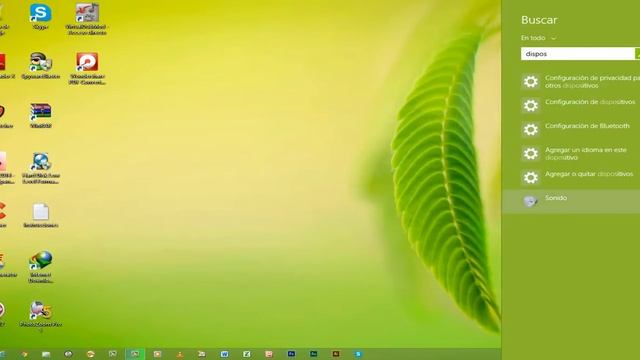Image resolution: width=640 pixels, height=360 pixels.
Task: Open Adobe Illustrator from the taskbar
Action: tap(336, 354)
